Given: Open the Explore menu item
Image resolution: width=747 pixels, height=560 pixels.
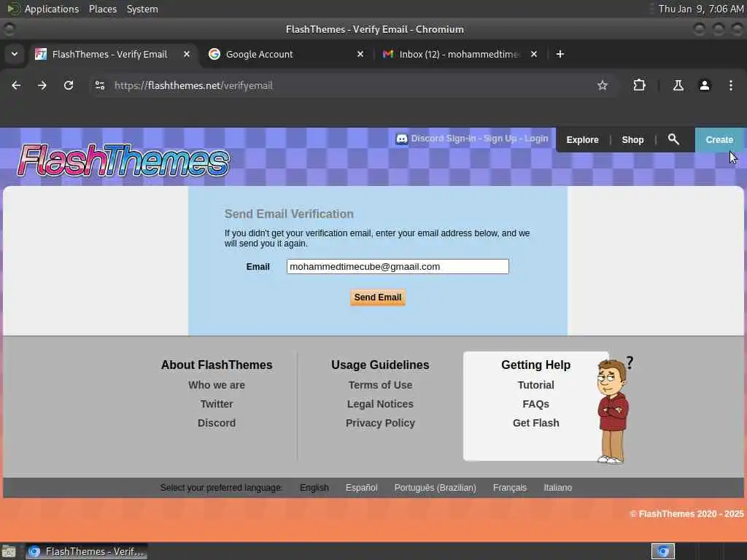Looking at the screenshot, I should [x=582, y=139].
